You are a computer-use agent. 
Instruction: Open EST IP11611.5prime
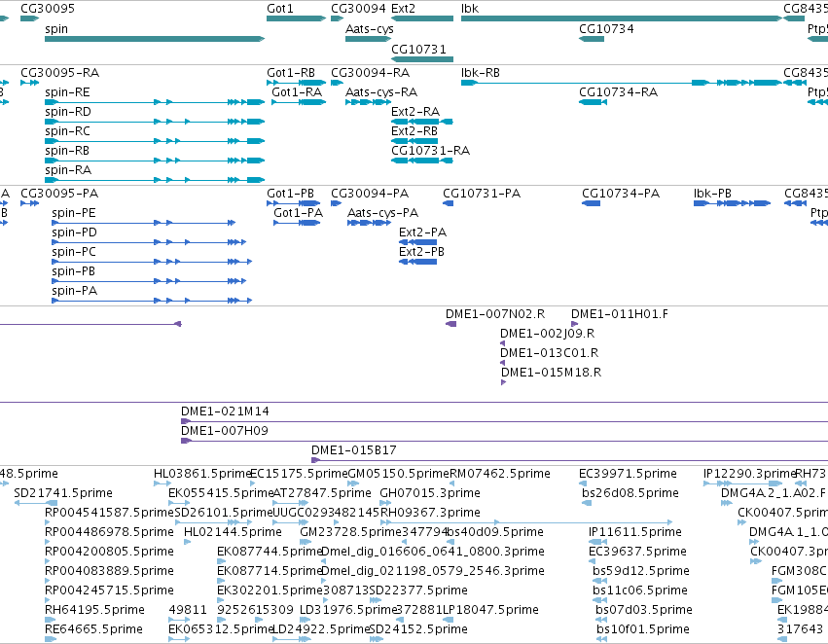(x=597, y=542)
